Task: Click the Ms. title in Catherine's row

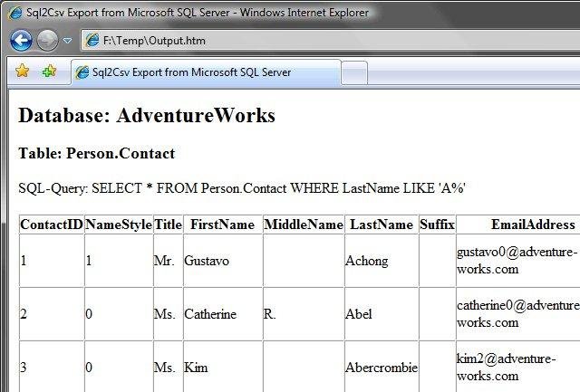Action: click(169, 314)
